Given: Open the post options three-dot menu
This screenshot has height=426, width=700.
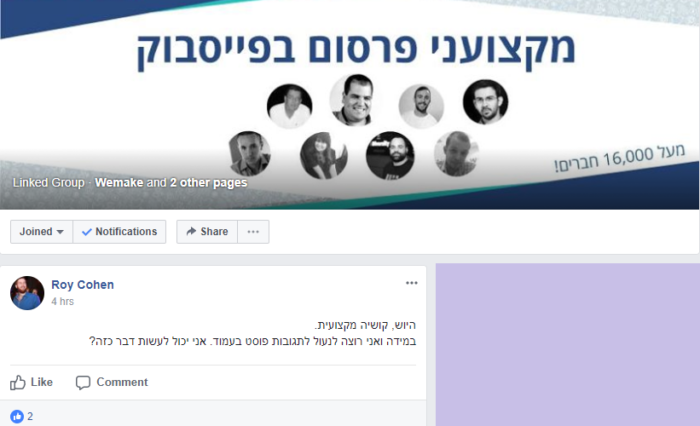Looking at the screenshot, I should [x=412, y=283].
